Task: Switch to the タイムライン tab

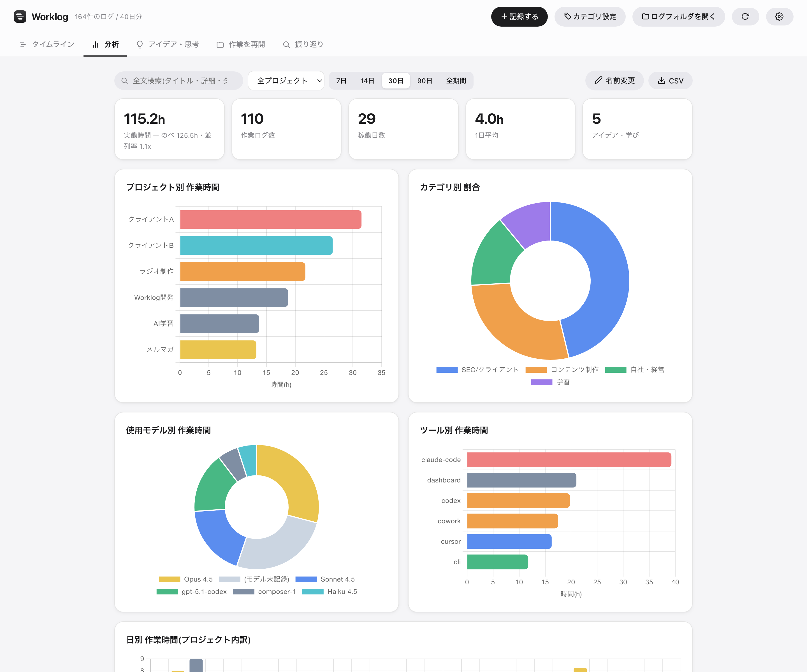Action: [47, 45]
